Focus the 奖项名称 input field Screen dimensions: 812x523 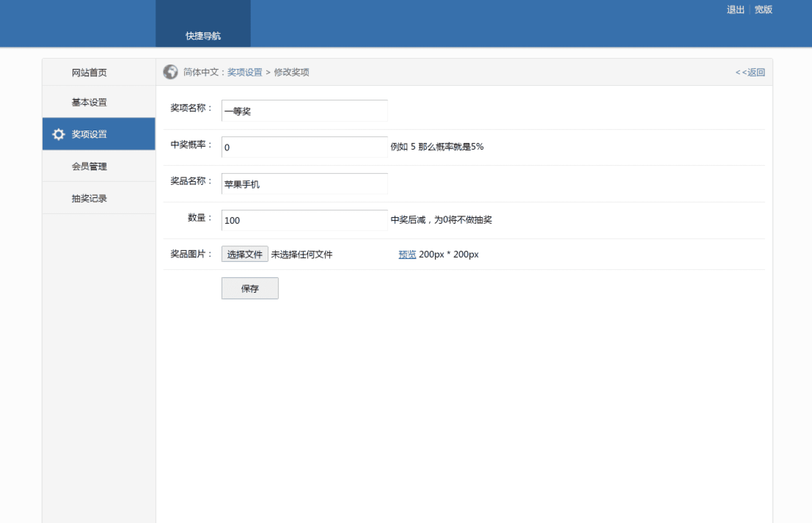[304, 111]
